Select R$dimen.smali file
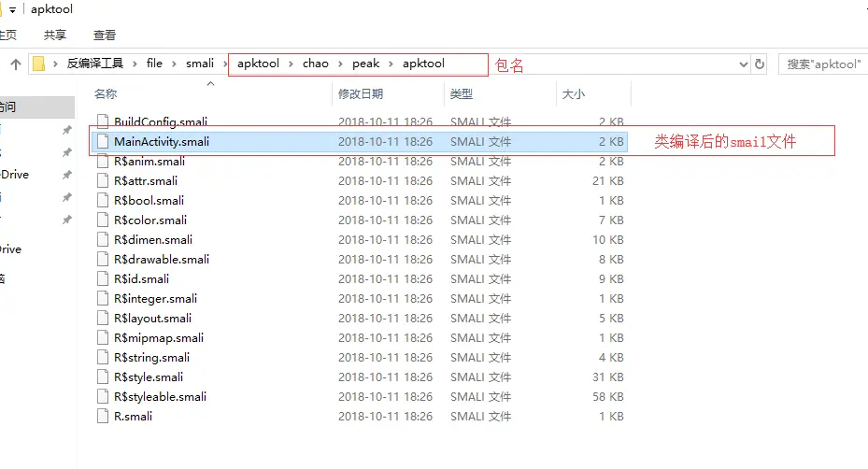This screenshot has height=469, width=868. click(x=153, y=240)
